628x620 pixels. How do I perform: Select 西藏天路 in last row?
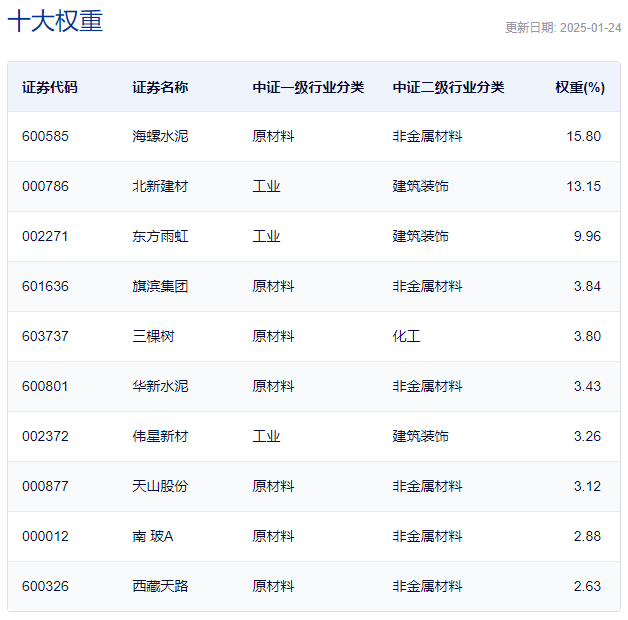point(160,586)
